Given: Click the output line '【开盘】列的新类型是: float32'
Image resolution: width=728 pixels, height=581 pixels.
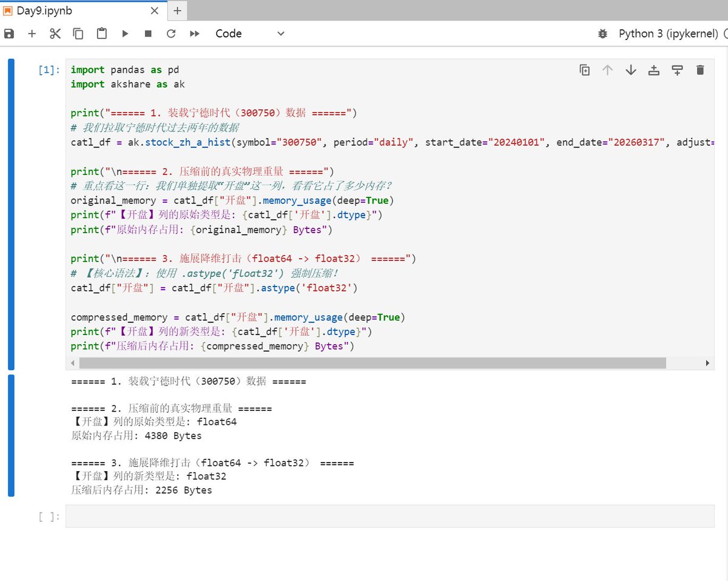Looking at the screenshot, I should point(149,477).
